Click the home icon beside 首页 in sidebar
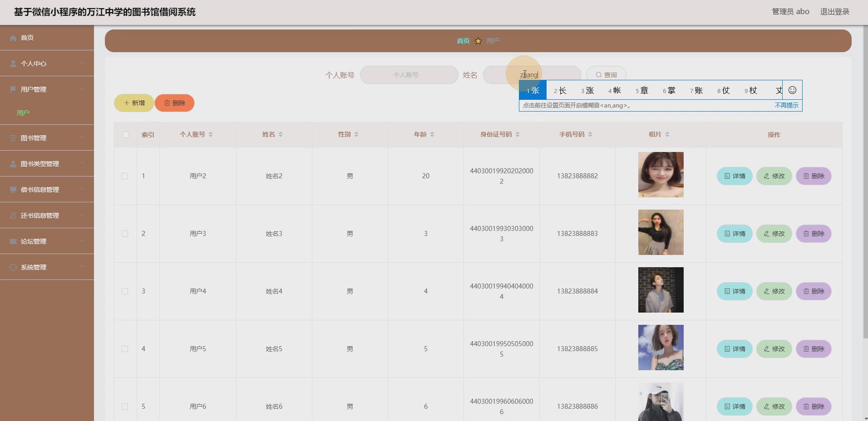The height and width of the screenshot is (421, 868). click(x=13, y=38)
